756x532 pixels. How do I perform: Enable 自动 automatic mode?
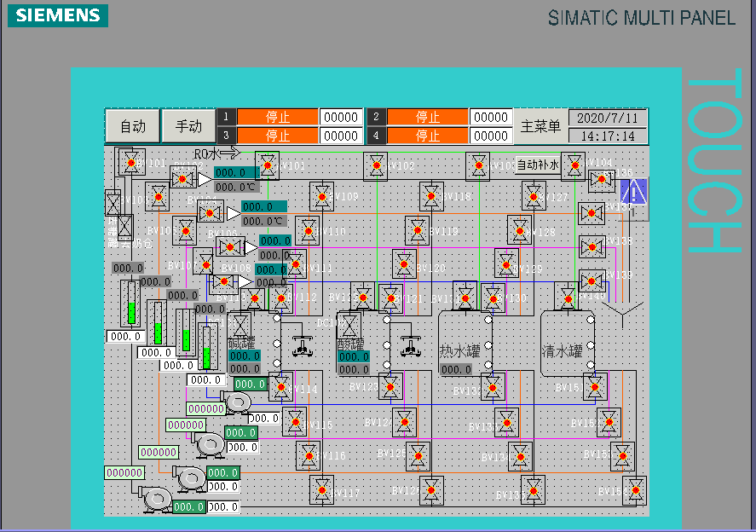click(x=132, y=124)
